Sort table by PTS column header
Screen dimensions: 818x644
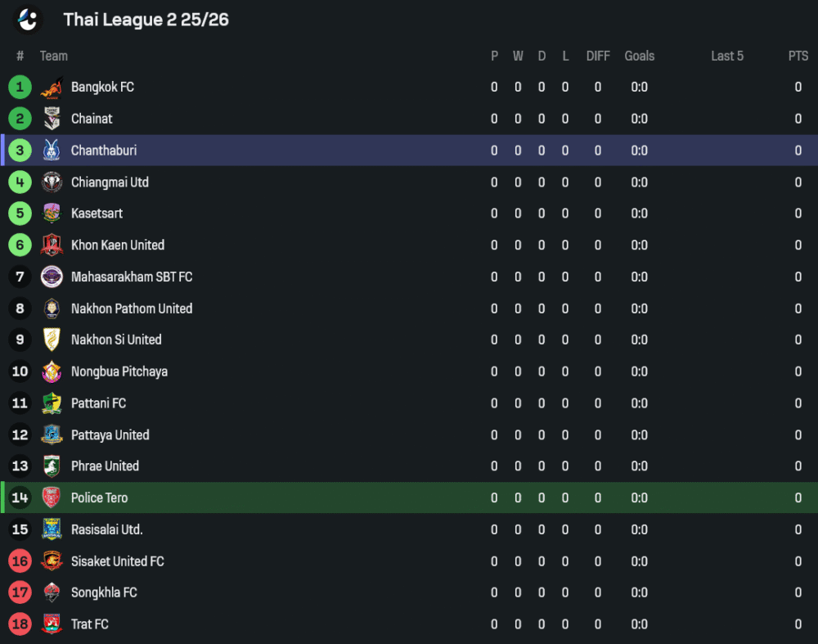(798, 56)
